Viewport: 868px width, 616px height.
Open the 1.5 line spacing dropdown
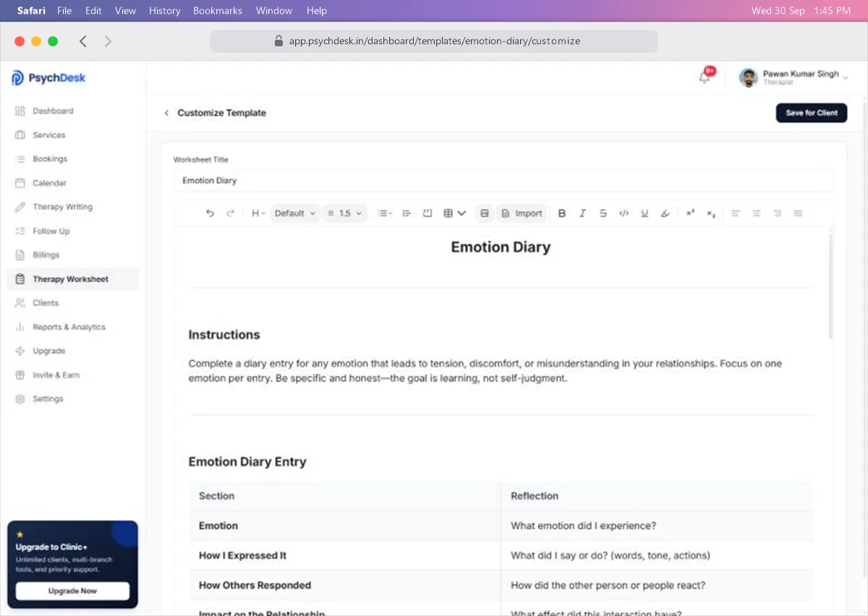tap(344, 213)
